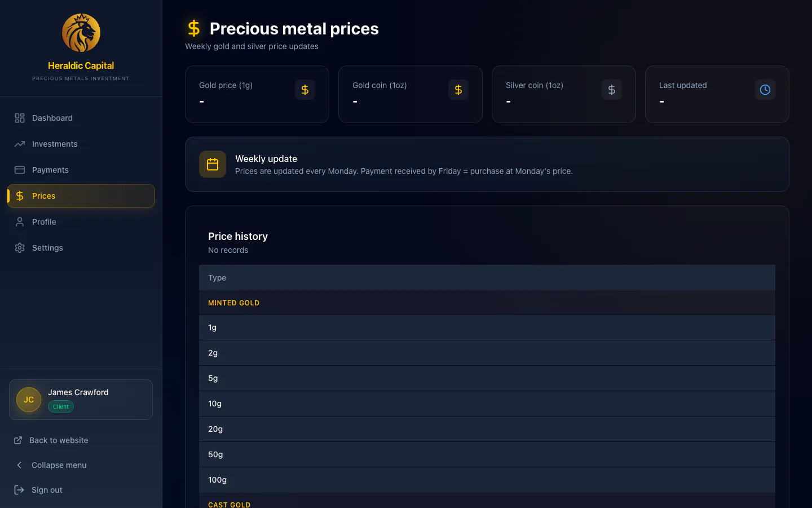
Task: Open the Settings gear in sidebar
Action: point(19,248)
